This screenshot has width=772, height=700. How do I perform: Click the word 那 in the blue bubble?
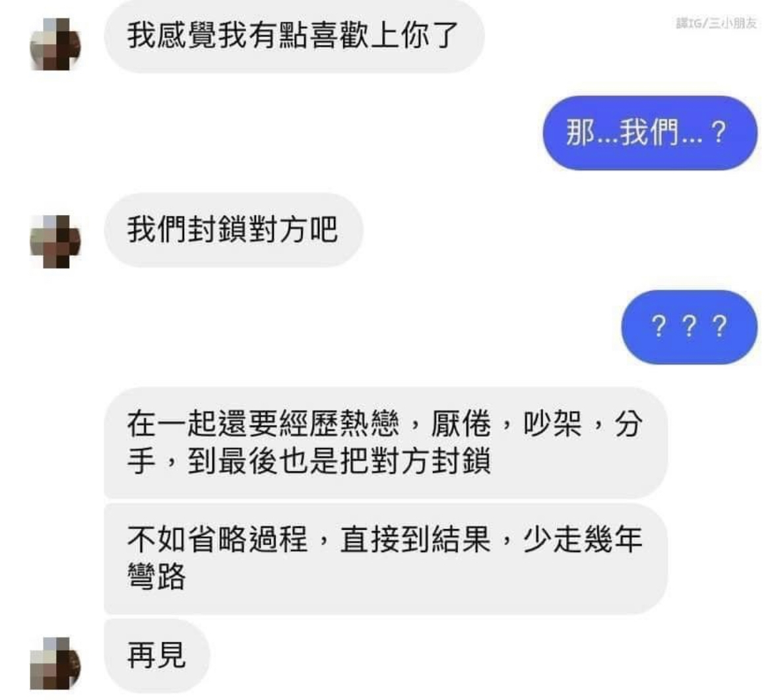tap(580, 133)
